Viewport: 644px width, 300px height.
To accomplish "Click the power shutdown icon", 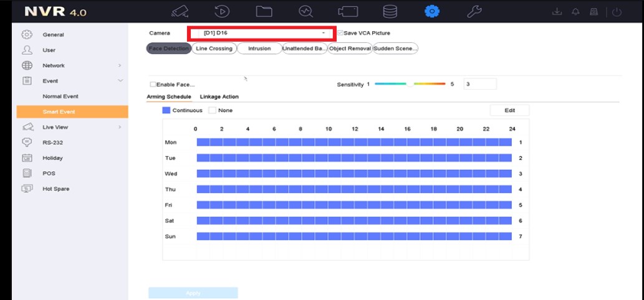I will pyautogui.click(x=617, y=12).
